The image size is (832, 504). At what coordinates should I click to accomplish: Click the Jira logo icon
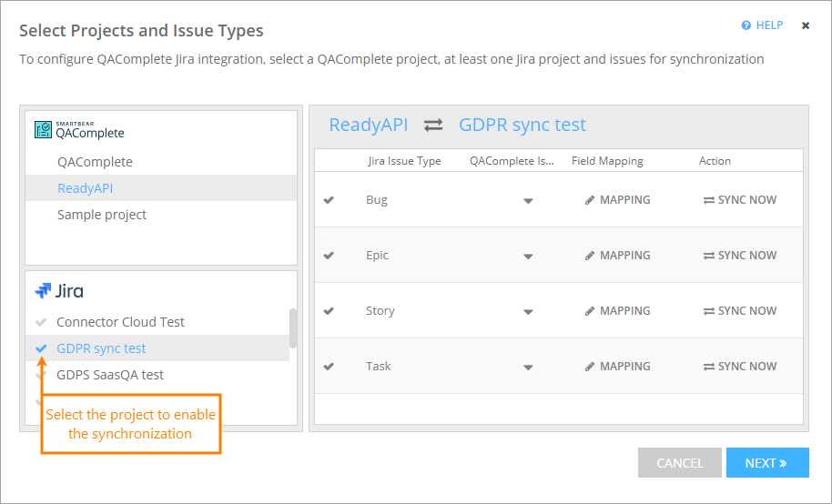43,291
